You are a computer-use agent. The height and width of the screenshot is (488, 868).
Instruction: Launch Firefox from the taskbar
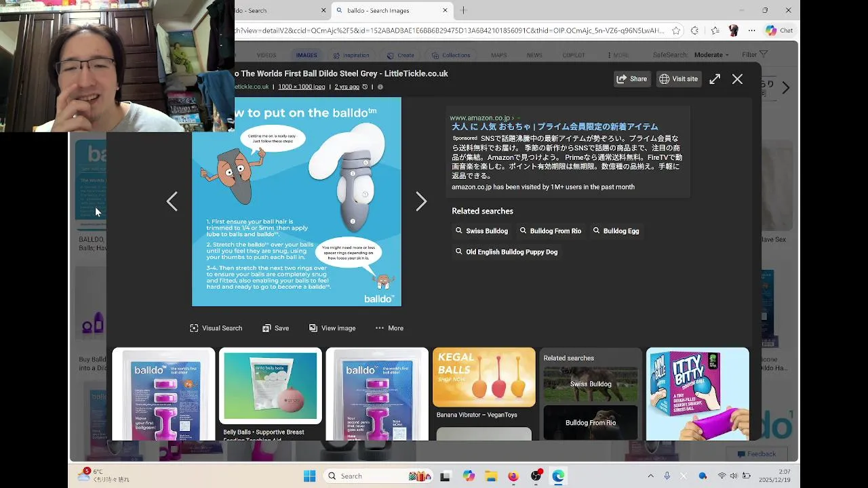click(513, 476)
